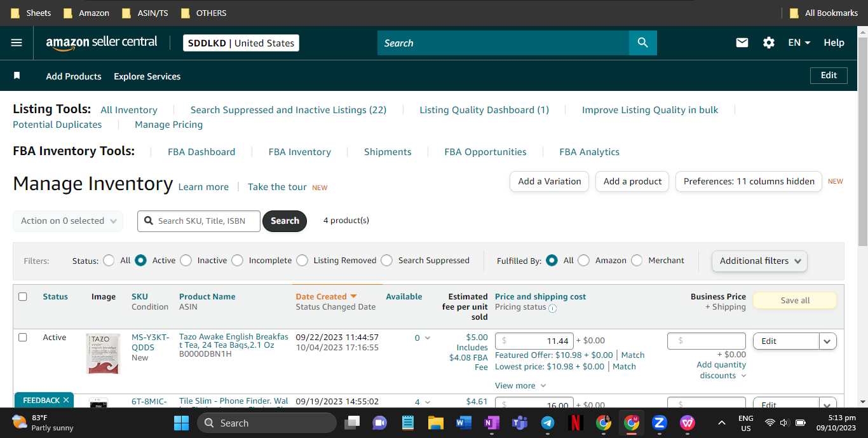
Task: Select the Inactive status filter
Action: click(186, 260)
